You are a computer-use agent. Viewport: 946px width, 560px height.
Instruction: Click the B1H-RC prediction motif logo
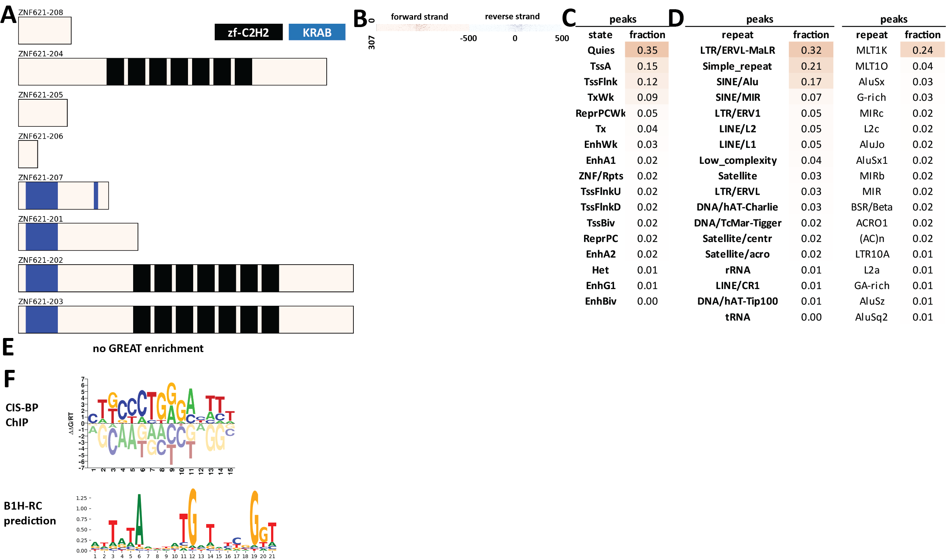pyautogui.click(x=176, y=523)
